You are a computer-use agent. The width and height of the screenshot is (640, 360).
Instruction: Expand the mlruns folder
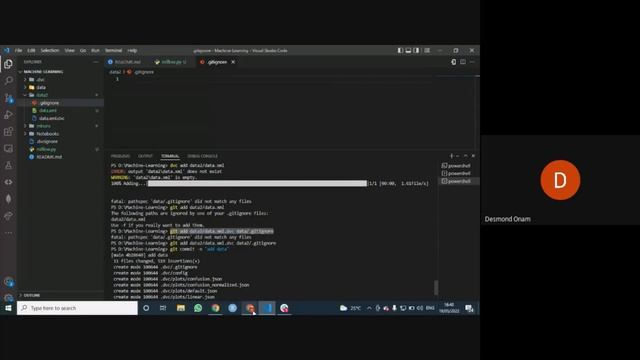[43, 126]
